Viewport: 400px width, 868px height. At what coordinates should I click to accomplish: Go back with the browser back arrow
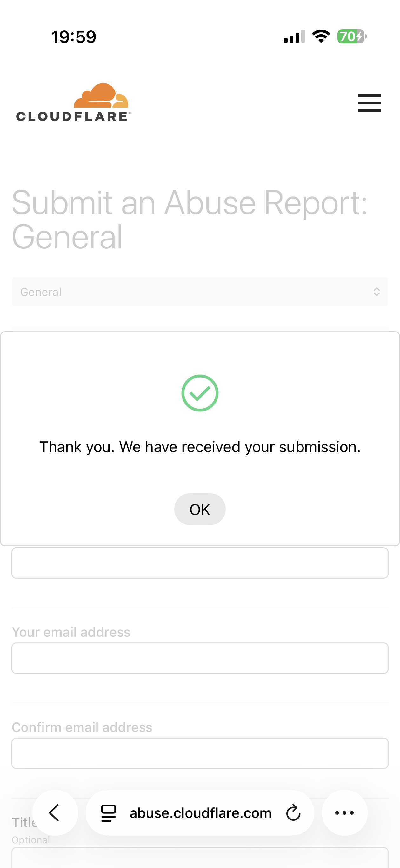tap(55, 813)
